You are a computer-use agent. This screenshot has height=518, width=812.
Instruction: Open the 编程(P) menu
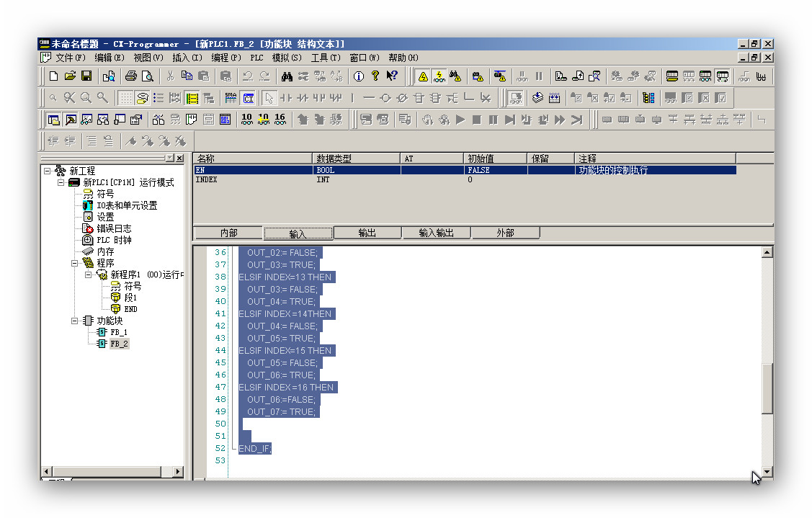click(x=226, y=58)
